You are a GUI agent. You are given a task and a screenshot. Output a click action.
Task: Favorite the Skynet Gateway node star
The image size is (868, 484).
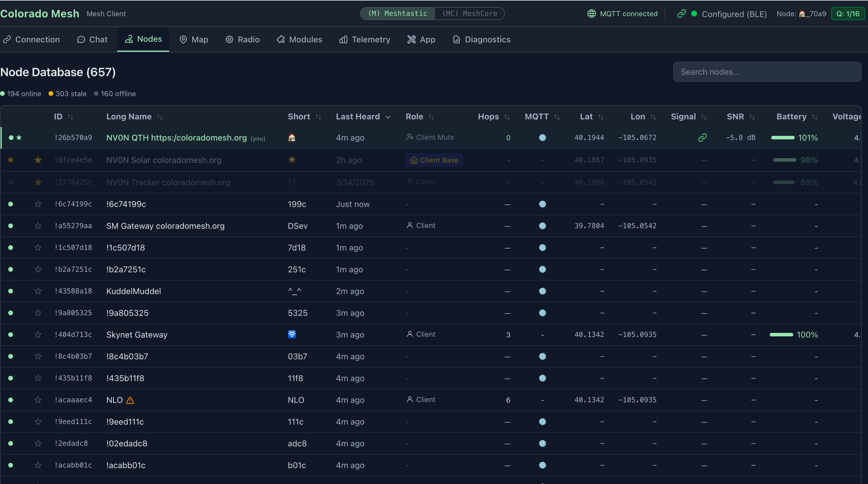point(38,334)
